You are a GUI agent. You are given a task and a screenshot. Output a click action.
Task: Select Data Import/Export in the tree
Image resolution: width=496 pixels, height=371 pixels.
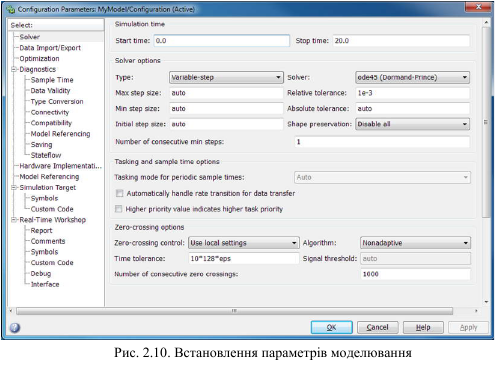[x=50, y=48]
